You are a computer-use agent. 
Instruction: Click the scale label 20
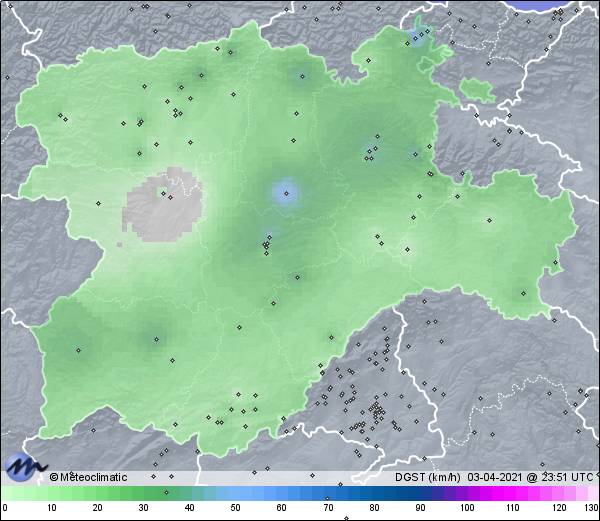pyautogui.click(x=98, y=508)
